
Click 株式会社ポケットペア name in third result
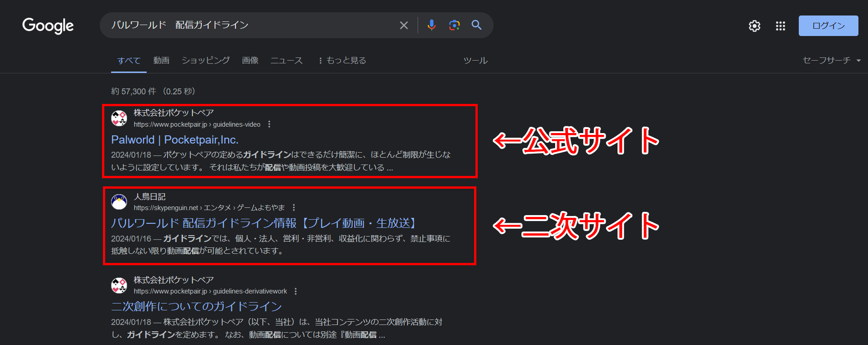tap(174, 280)
